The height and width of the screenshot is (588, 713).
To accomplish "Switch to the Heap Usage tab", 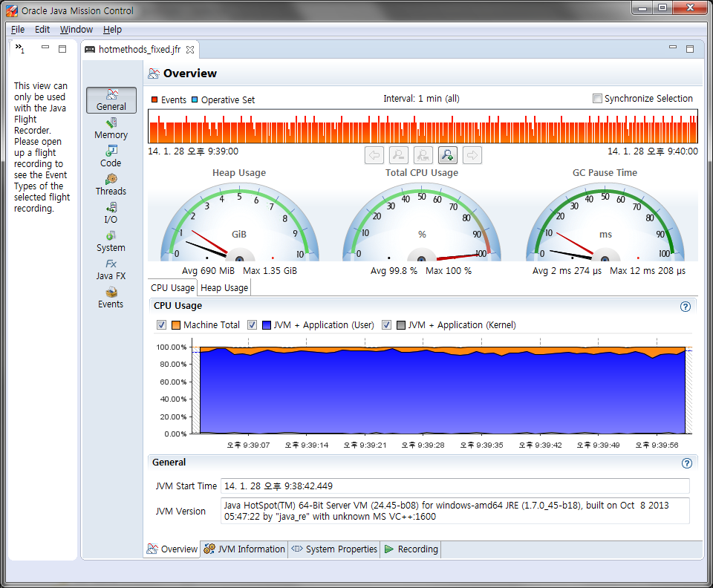I will 224,287.
